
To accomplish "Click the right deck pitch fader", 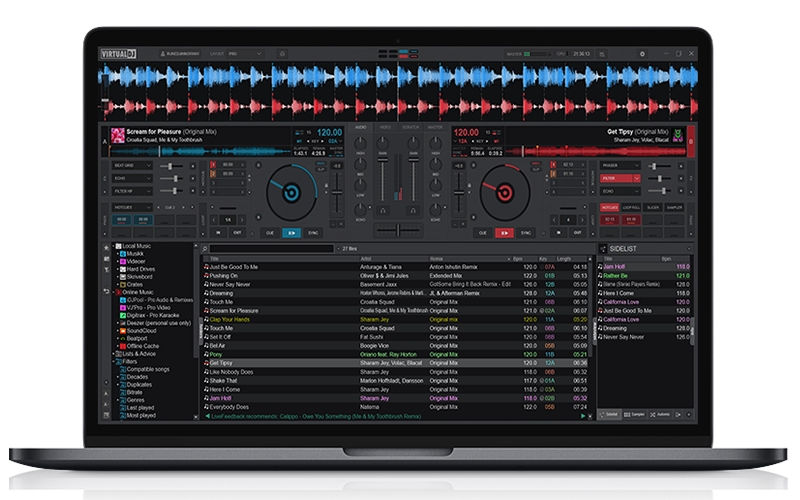I will coord(459,193).
